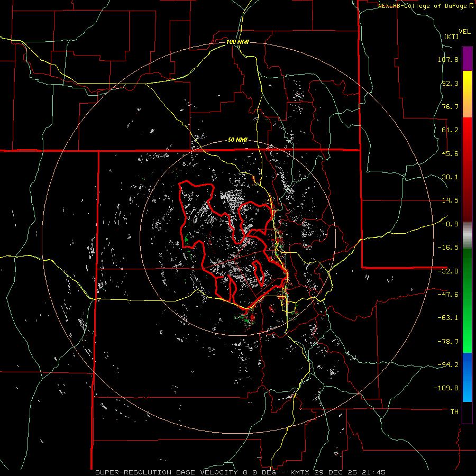Click the -78.7 velocity scale value
Image resolution: width=476 pixels, height=476 pixels.
click(448, 342)
